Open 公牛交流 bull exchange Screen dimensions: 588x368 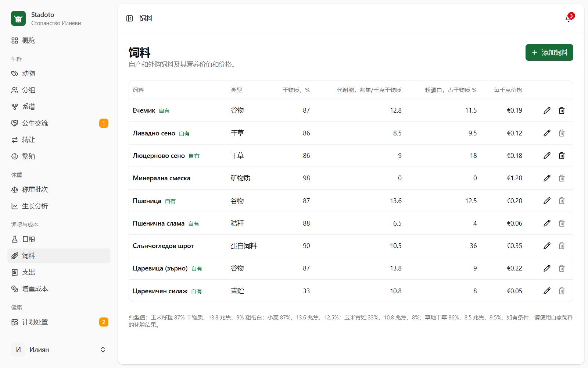59,123
